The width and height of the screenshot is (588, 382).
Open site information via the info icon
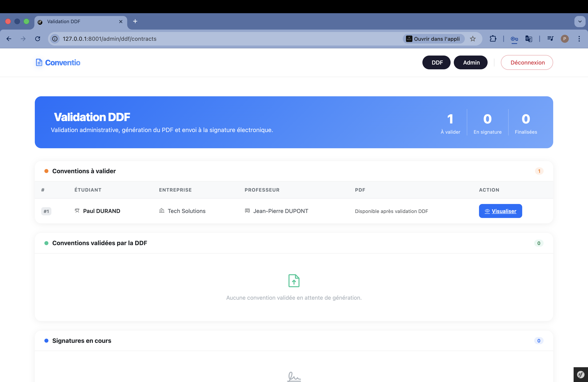click(x=55, y=39)
